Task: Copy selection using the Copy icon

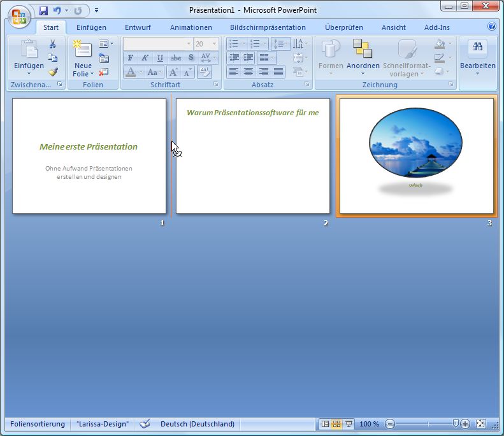Action: click(53, 58)
